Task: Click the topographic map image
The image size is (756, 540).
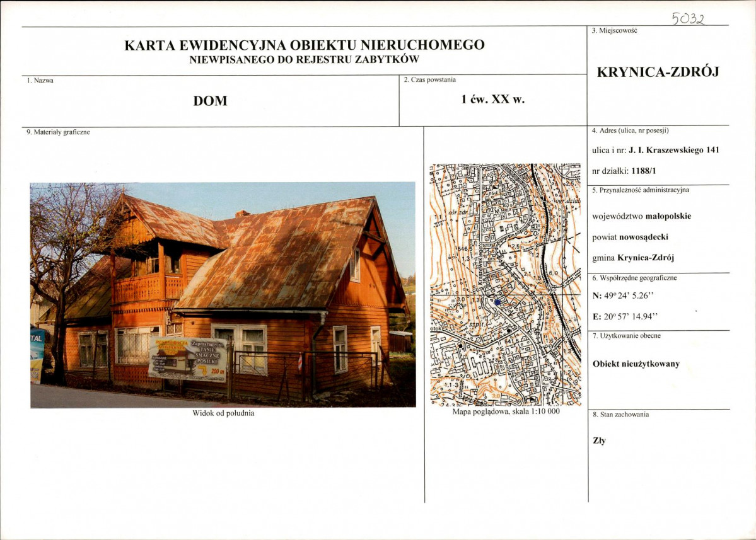Action: pyautogui.click(x=505, y=285)
